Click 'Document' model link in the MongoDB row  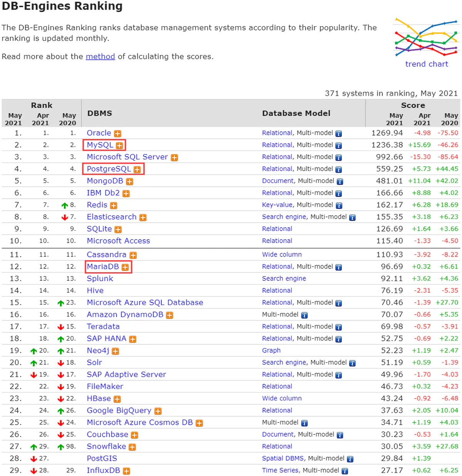pyautogui.click(x=278, y=181)
